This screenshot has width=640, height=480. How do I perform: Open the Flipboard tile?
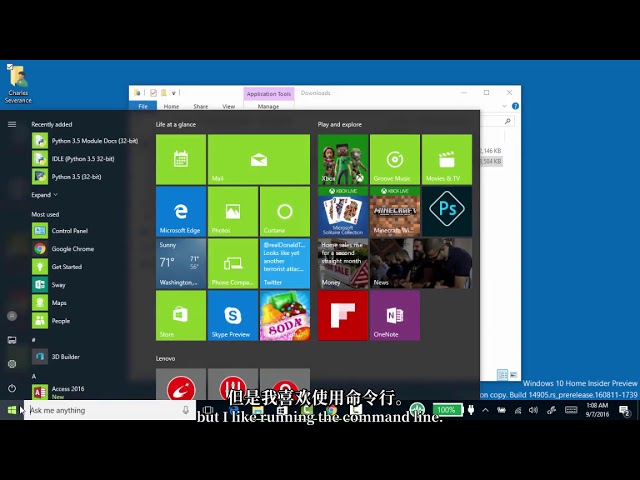point(343,316)
